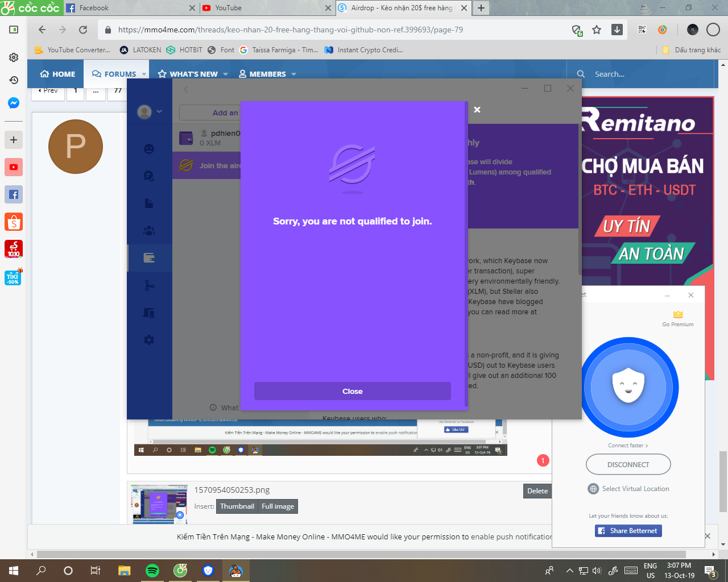Open Shopee shortcut in the browser sidebar
This screenshot has height=582, width=728.
pyautogui.click(x=14, y=222)
